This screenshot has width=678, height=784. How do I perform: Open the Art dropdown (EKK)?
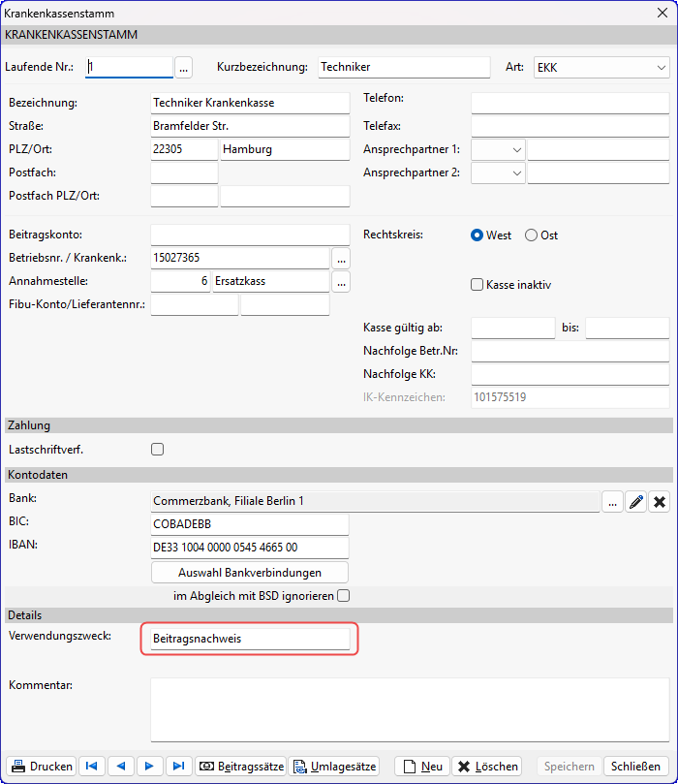601,68
